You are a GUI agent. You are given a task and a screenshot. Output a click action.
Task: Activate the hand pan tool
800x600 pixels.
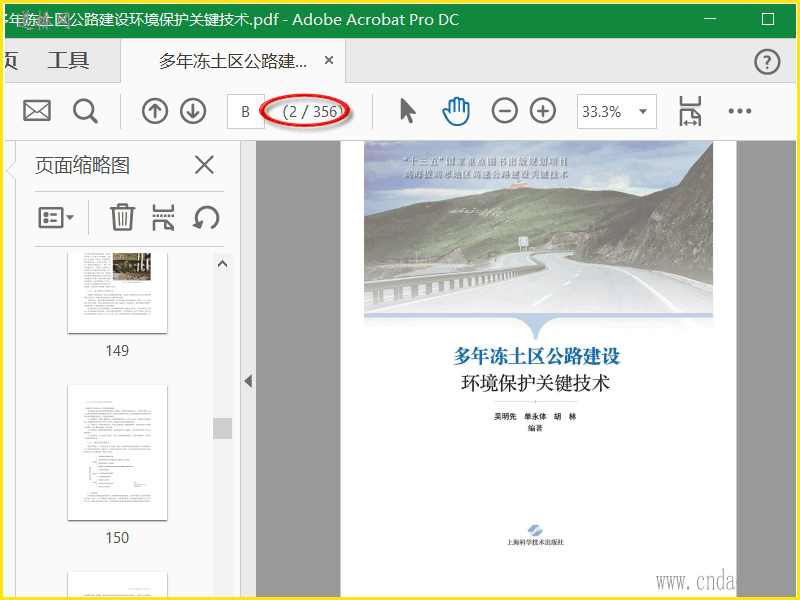tap(456, 111)
